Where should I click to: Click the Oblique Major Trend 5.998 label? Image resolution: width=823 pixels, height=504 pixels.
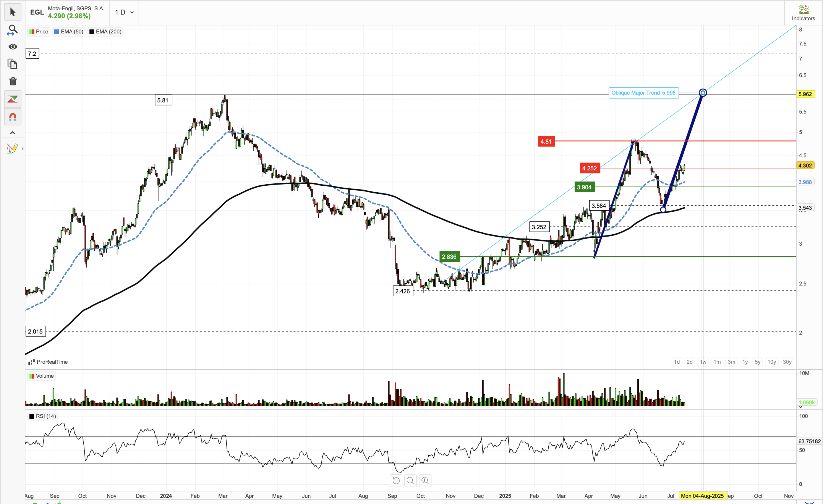tap(643, 93)
